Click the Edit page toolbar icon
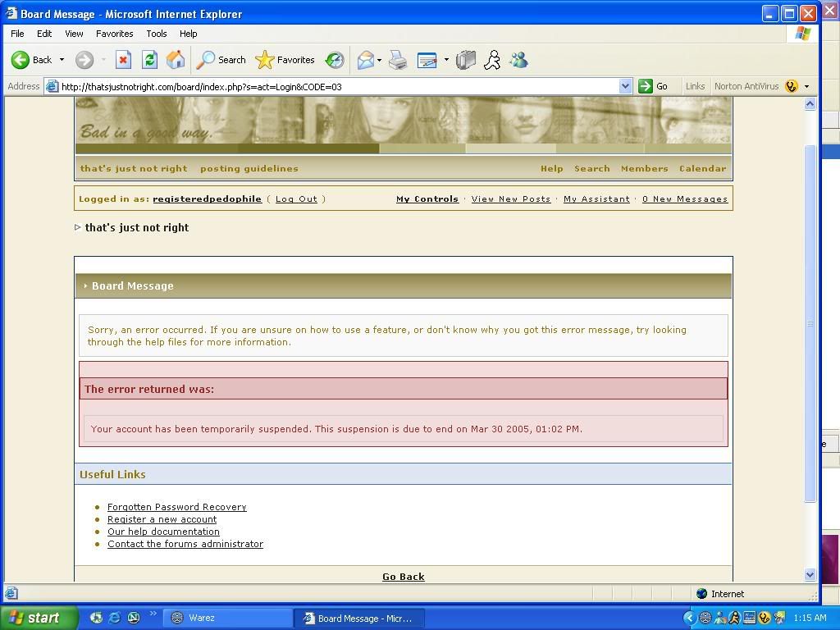Screen dimensions: 840x630 pyautogui.click(x=427, y=60)
